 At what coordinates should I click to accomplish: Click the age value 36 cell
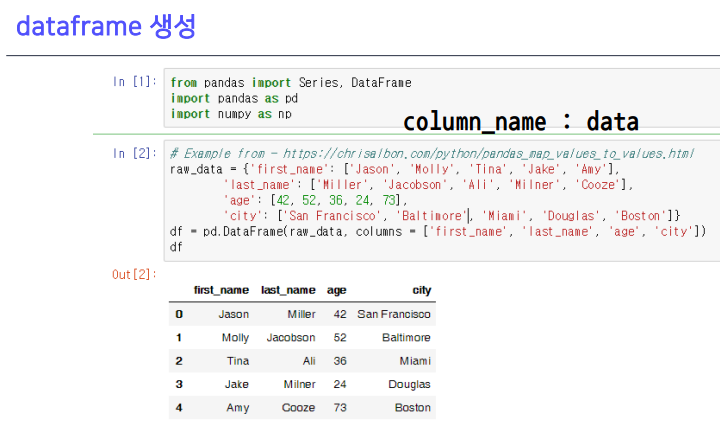click(x=340, y=361)
